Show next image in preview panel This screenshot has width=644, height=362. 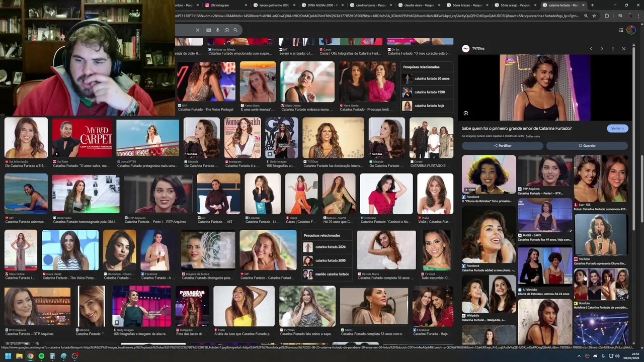tap(602, 49)
